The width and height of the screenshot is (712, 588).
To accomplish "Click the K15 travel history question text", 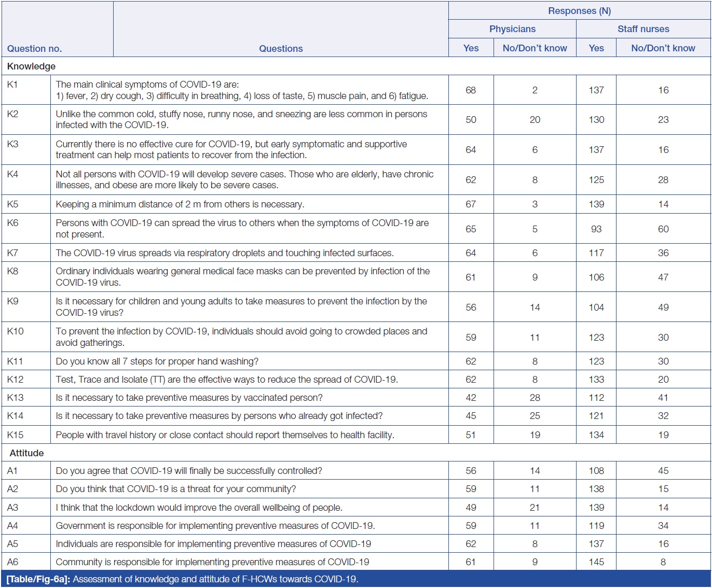I will point(225,435).
